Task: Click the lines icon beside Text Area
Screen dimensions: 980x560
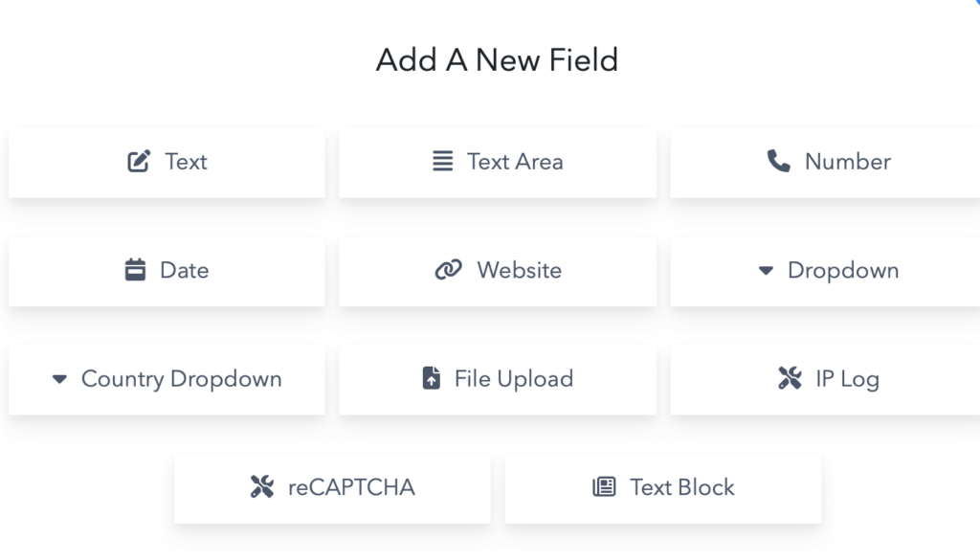Action: click(442, 162)
